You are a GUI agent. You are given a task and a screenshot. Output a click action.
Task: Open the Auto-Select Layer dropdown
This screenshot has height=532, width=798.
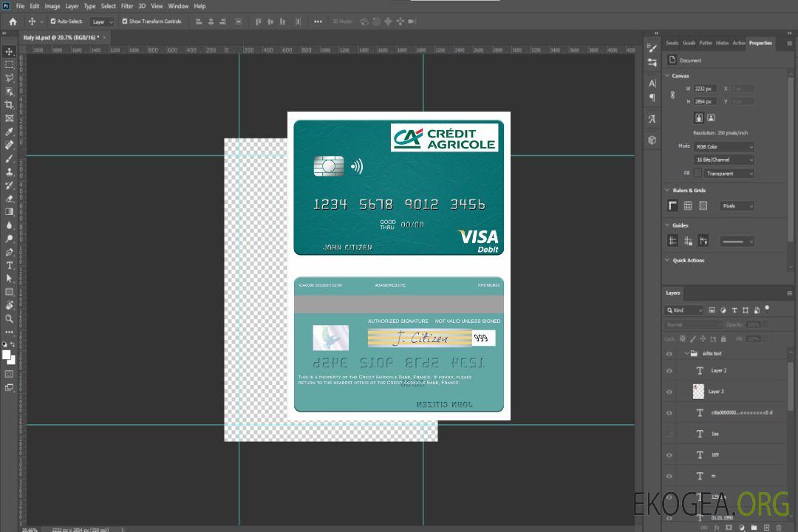click(102, 21)
